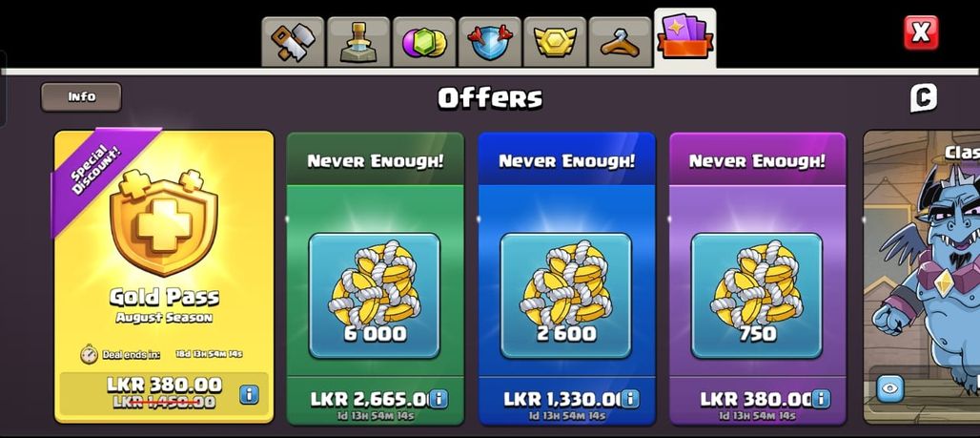Open the Gold Pass August Season offer
980x438 pixels.
click(x=164, y=277)
